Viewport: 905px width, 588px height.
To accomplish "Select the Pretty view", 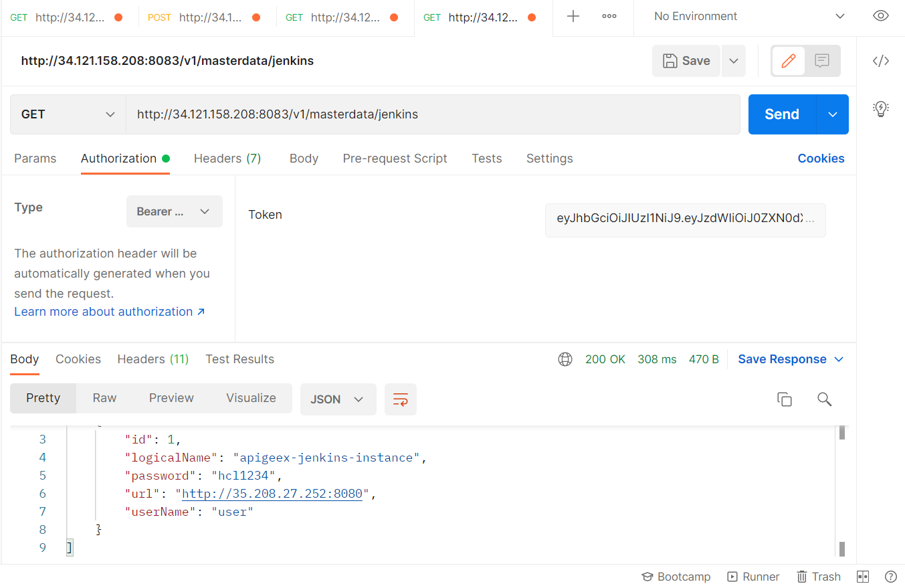I will tap(43, 398).
